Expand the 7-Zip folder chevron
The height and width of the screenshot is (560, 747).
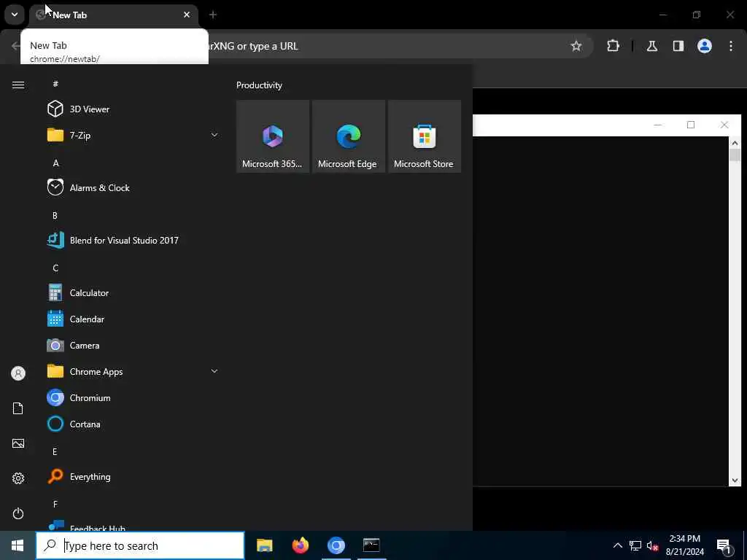pos(214,135)
